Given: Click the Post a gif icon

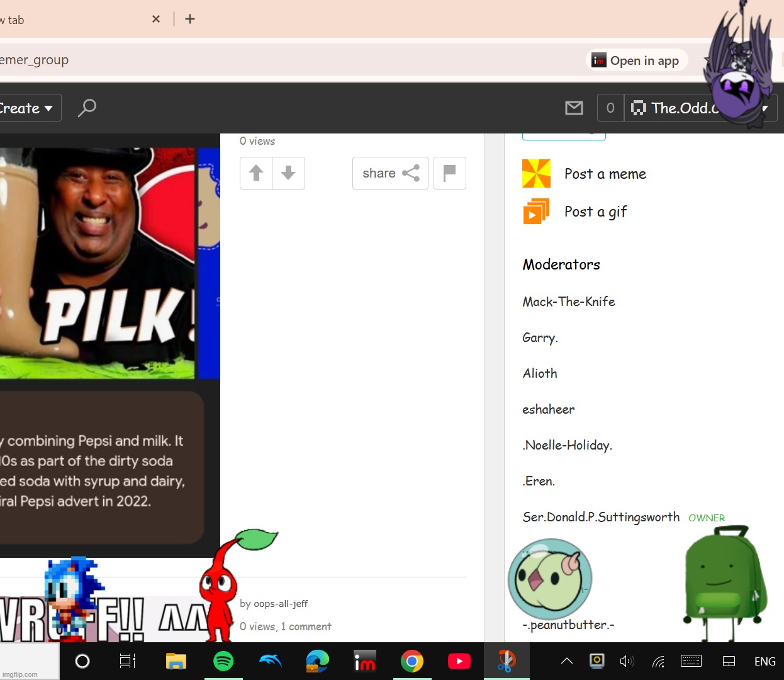Looking at the screenshot, I should (x=536, y=212).
